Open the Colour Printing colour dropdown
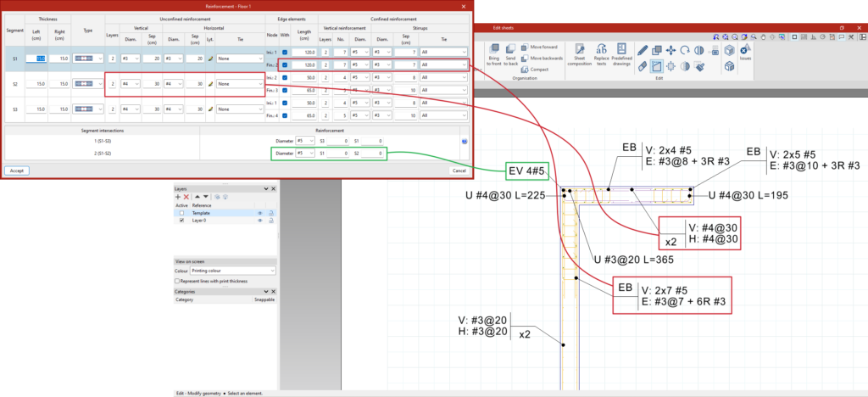The width and height of the screenshot is (868, 397). [232, 271]
